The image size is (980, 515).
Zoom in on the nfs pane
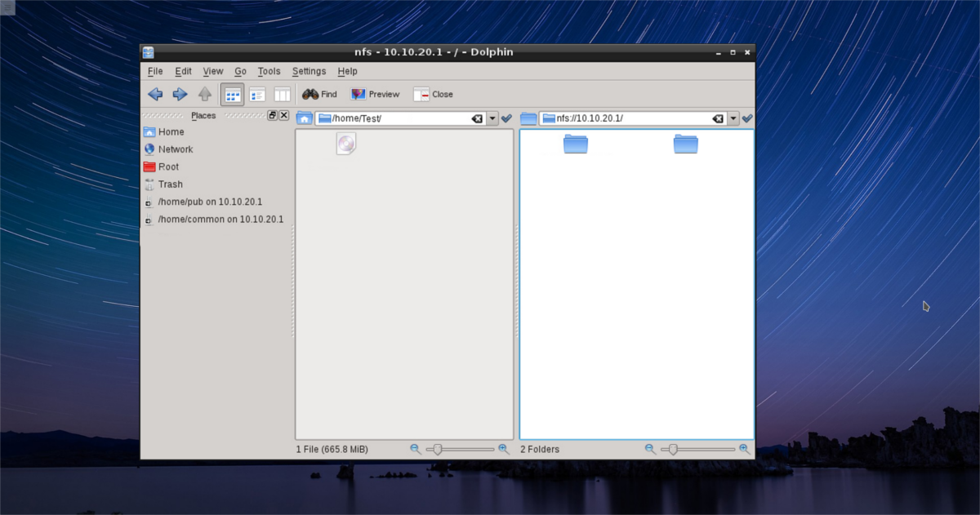(x=744, y=449)
